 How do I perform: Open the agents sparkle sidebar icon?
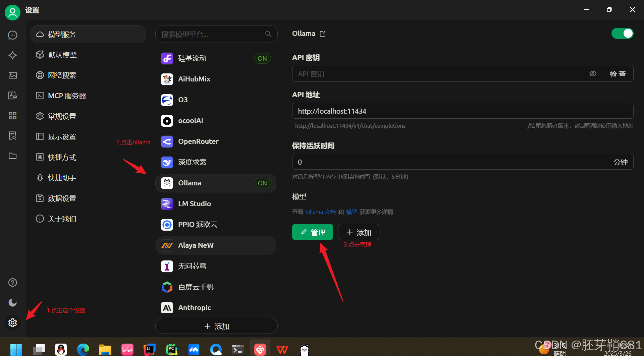[x=12, y=55]
